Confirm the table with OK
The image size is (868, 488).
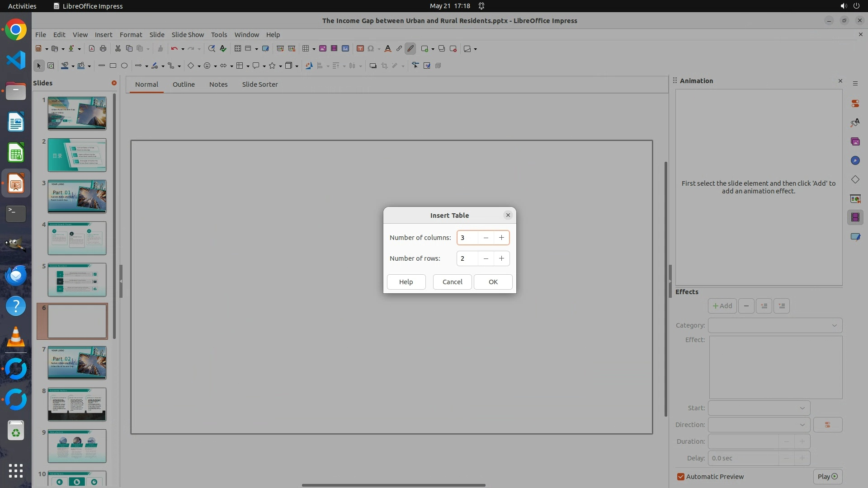click(493, 282)
